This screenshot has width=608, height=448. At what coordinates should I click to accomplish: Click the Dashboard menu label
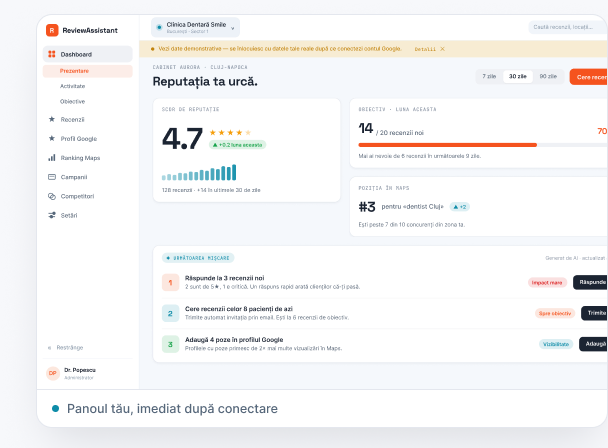76,54
